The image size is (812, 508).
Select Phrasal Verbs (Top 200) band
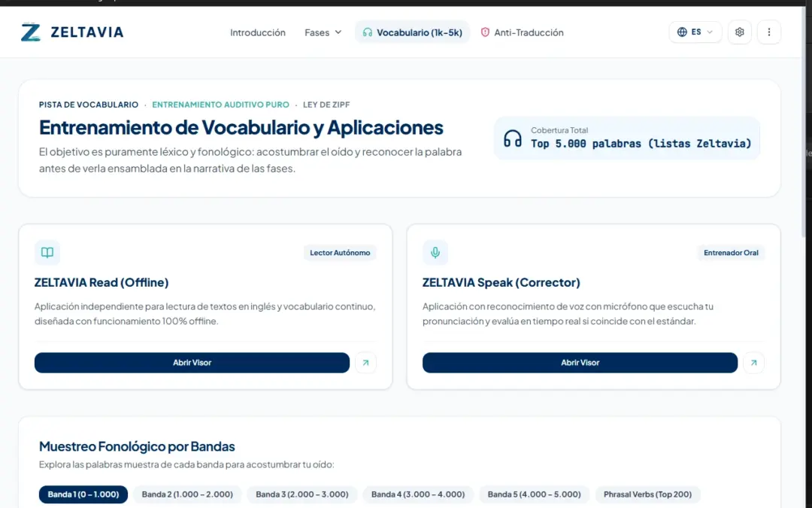click(x=647, y=494)
